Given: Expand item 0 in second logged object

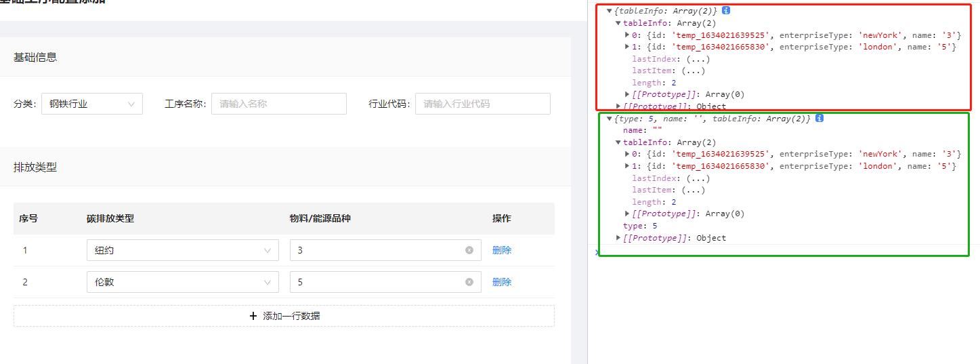Looking at the screenshot, I should tap(627, 155).
